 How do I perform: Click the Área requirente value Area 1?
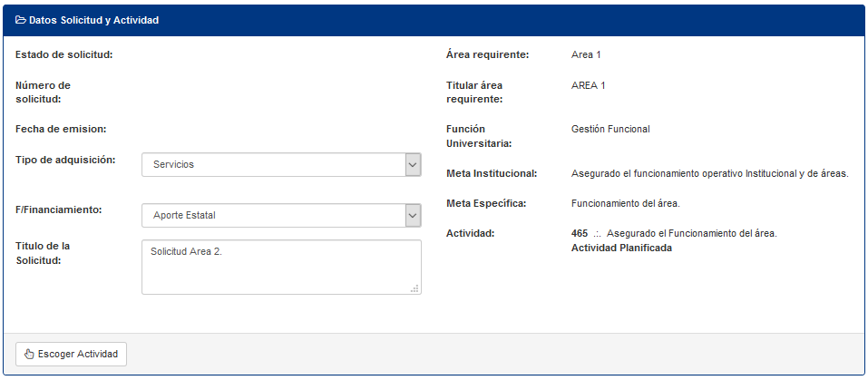pos(586,54)
